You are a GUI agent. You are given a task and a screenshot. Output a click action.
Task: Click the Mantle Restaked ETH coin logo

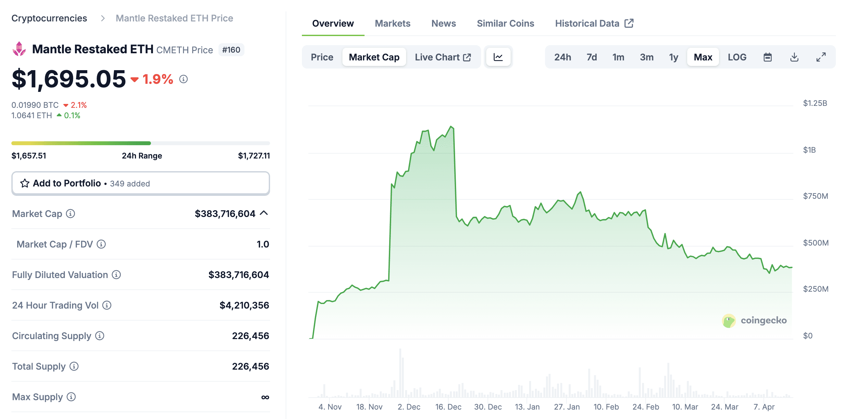pos(19,49)
